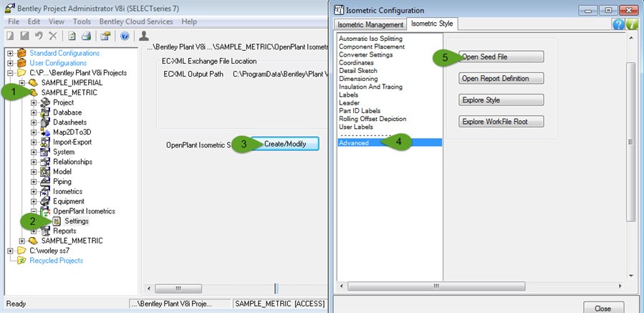Screen dimensions: 644x313
Task: Expand the Isometrics tree node
Action: click(34, 191)
